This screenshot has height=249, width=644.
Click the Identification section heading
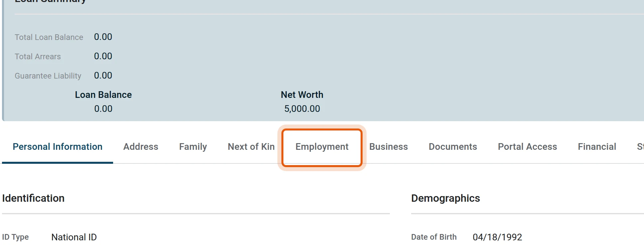(x=33, y=198)
